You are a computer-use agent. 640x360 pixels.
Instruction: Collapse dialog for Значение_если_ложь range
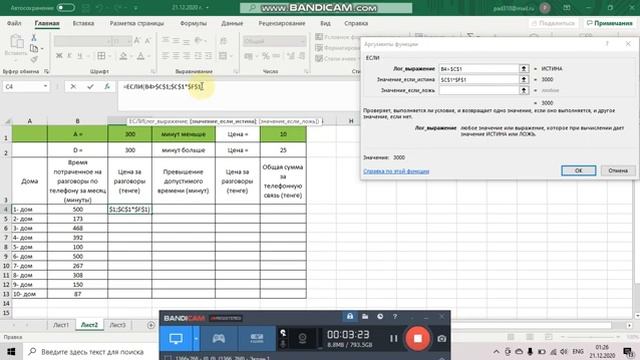(x=524, y=90)
